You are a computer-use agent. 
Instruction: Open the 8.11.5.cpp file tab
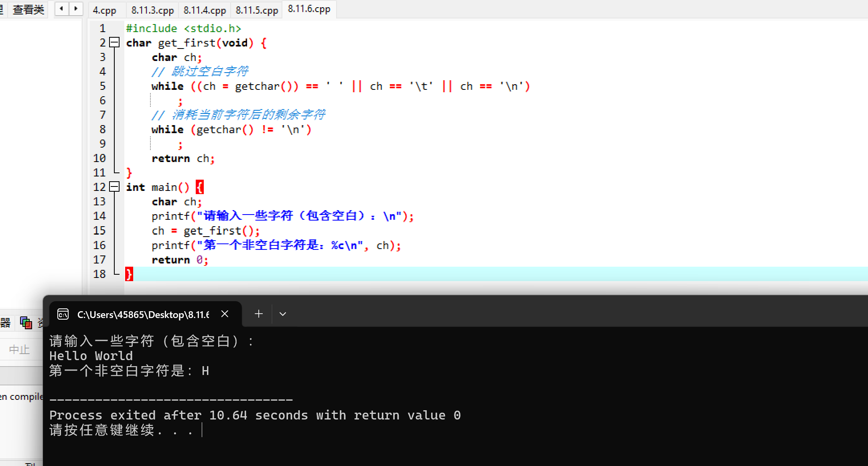tap(257, 10)
